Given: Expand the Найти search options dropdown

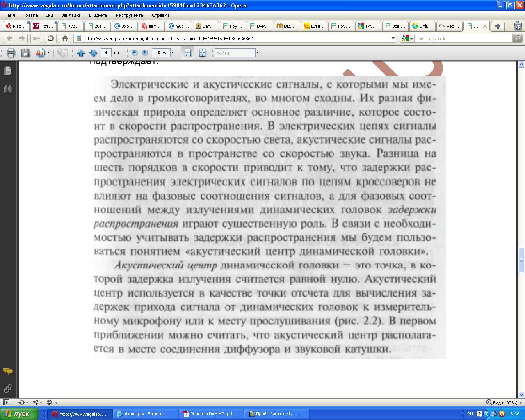Looking at the screenshot, I should coord(257,53).
